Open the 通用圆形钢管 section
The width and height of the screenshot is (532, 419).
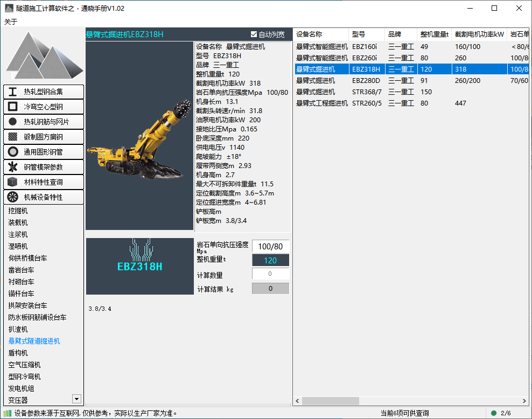coord(44,152)
